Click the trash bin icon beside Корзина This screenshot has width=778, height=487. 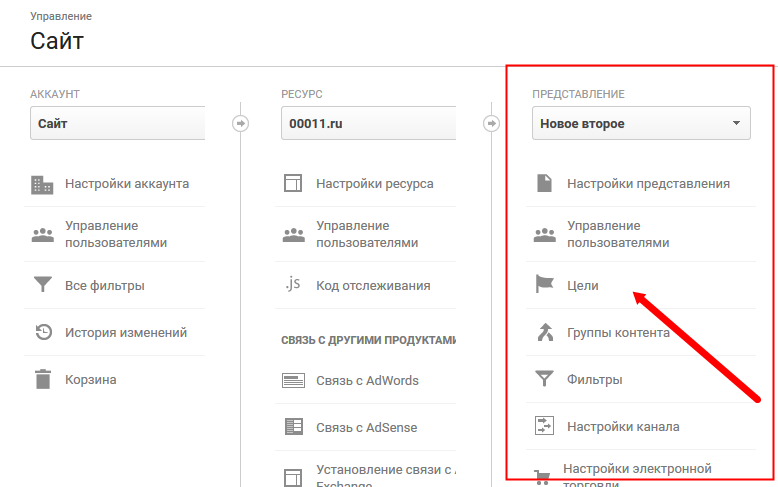(x=43, y=379)
